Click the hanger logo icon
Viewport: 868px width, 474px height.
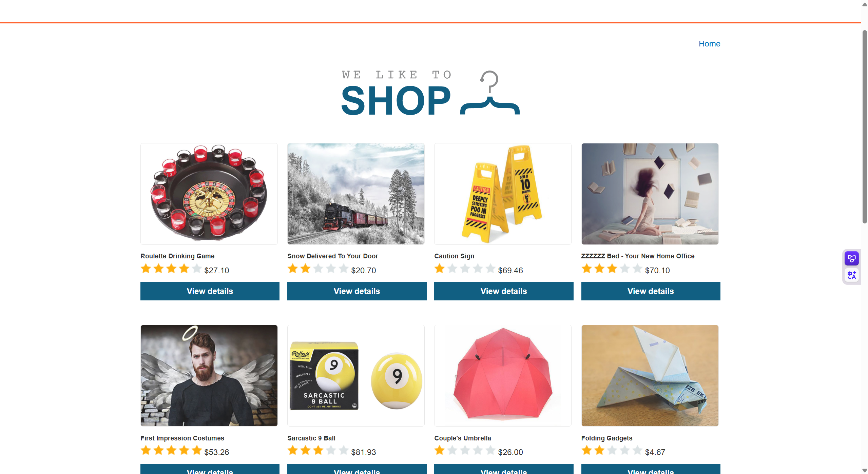pos(490,93)
